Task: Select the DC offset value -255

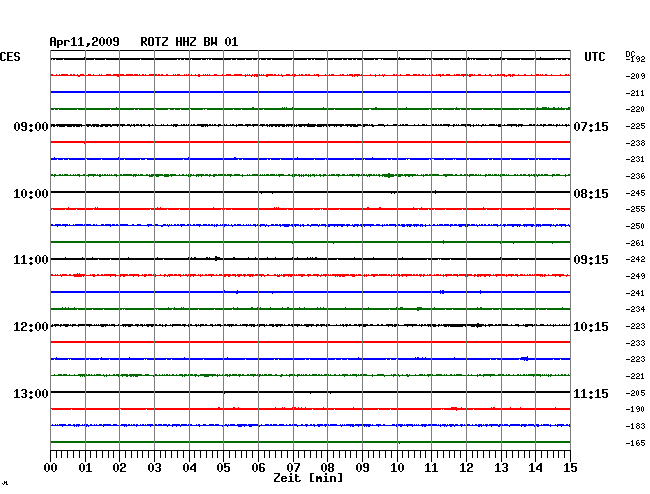Action: (635, 209)
